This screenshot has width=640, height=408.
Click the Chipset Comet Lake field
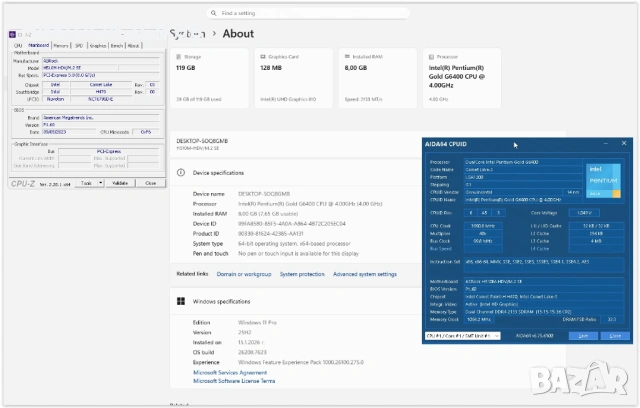point(101,84)
